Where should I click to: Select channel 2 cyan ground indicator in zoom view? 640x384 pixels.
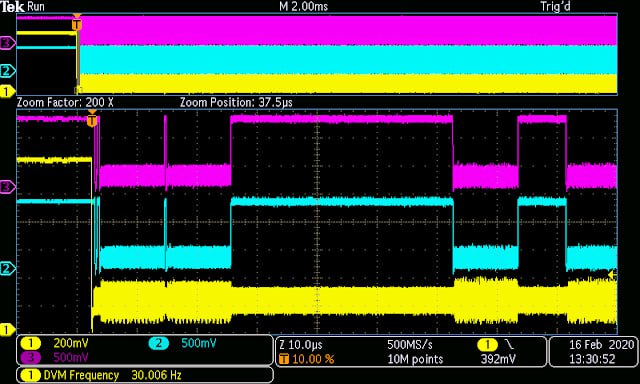click(x=7, y=268)
